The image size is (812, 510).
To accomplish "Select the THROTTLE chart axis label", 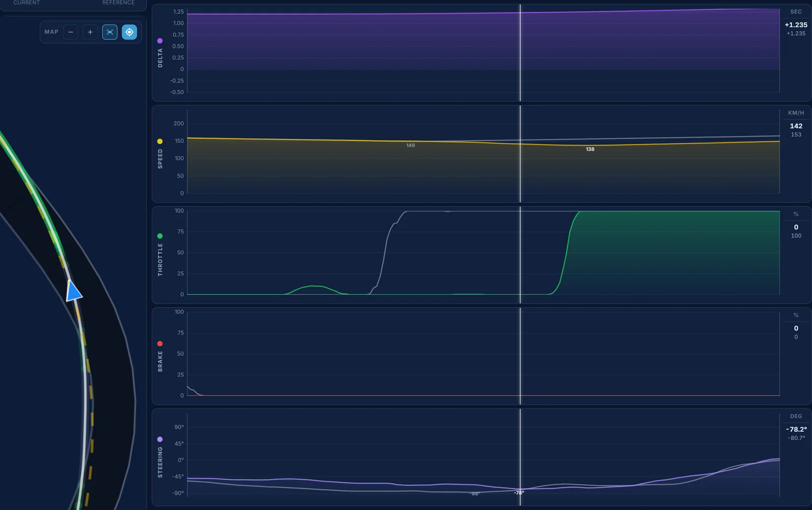I will (x=160, y=259).
